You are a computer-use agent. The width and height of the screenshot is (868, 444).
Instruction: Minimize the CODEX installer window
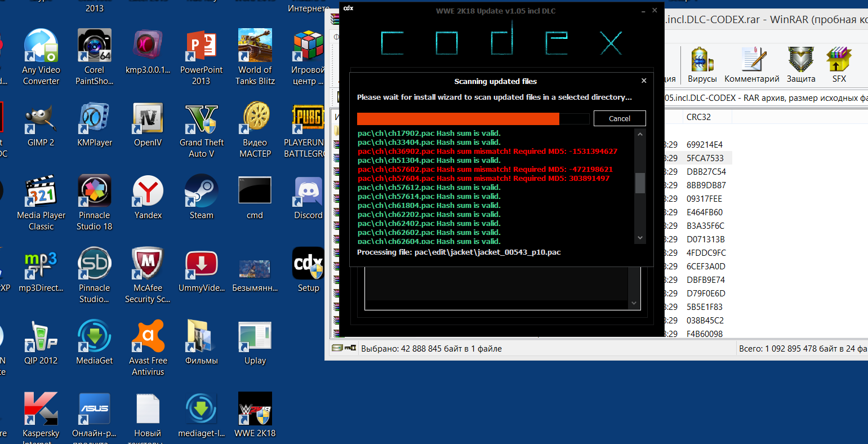click(x=643, y=10)
